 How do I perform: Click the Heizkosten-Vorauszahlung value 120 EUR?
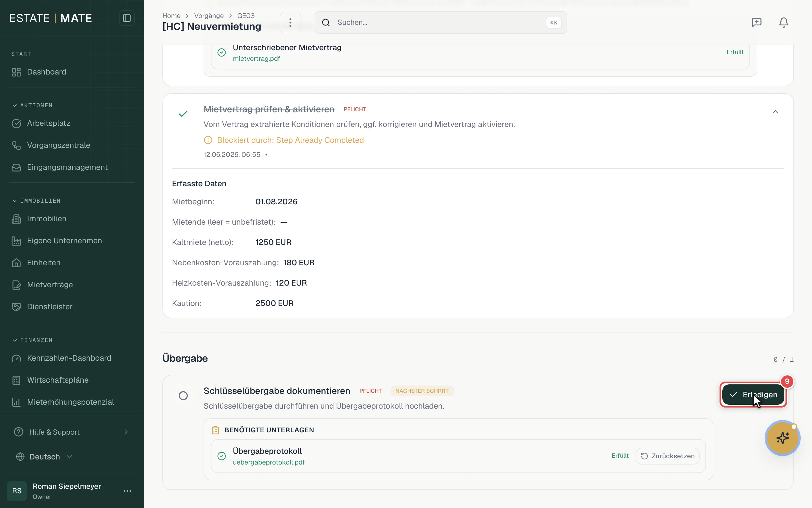[291, 283]
